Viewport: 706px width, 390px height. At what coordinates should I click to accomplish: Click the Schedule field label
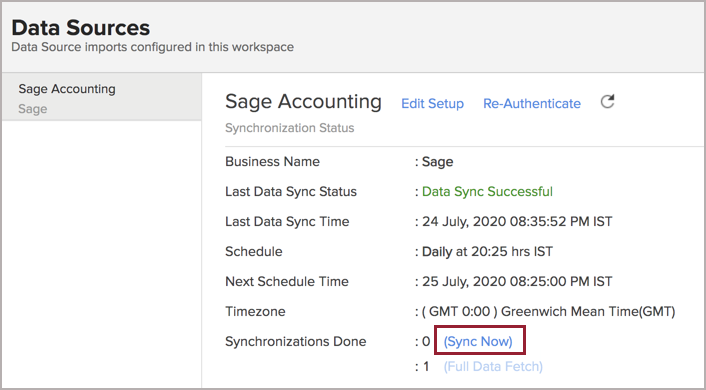pyautogui.click(x=253, y=251)
